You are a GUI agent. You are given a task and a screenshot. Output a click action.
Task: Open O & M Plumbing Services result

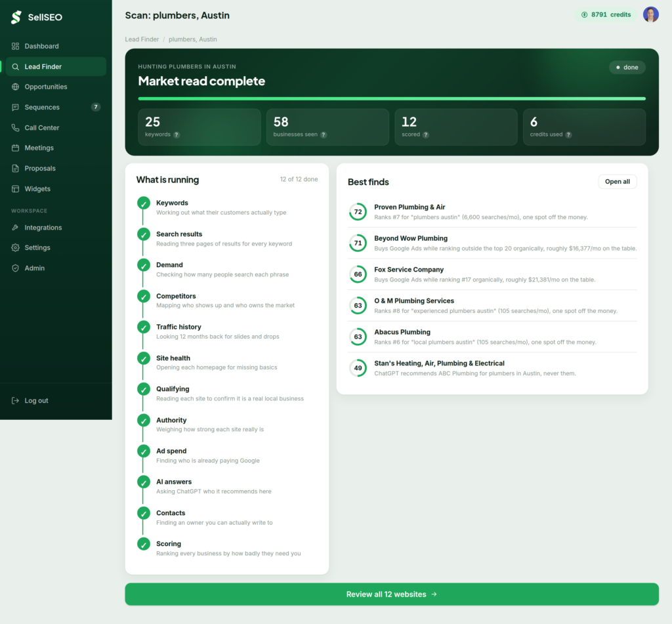[492, 306]
